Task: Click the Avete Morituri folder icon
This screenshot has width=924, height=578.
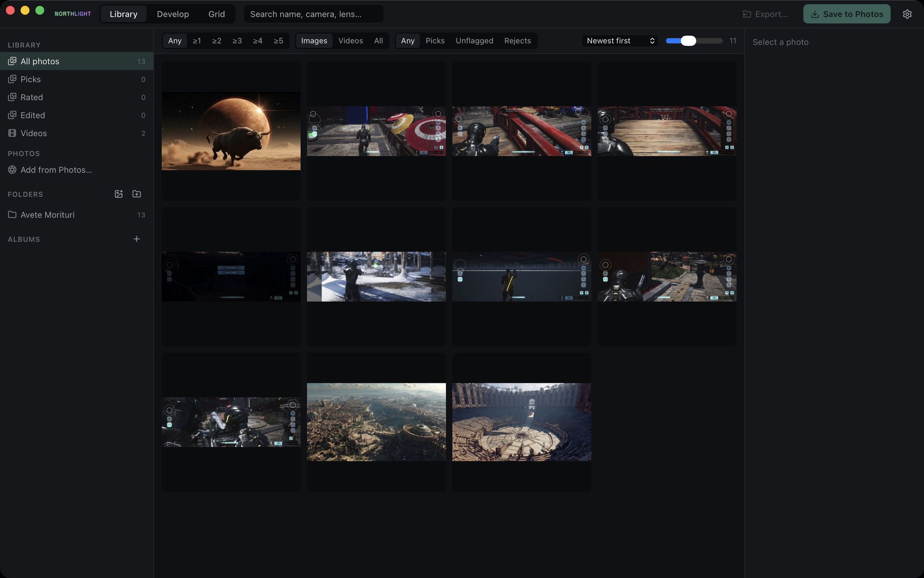Action: click(x=12, y=215)
